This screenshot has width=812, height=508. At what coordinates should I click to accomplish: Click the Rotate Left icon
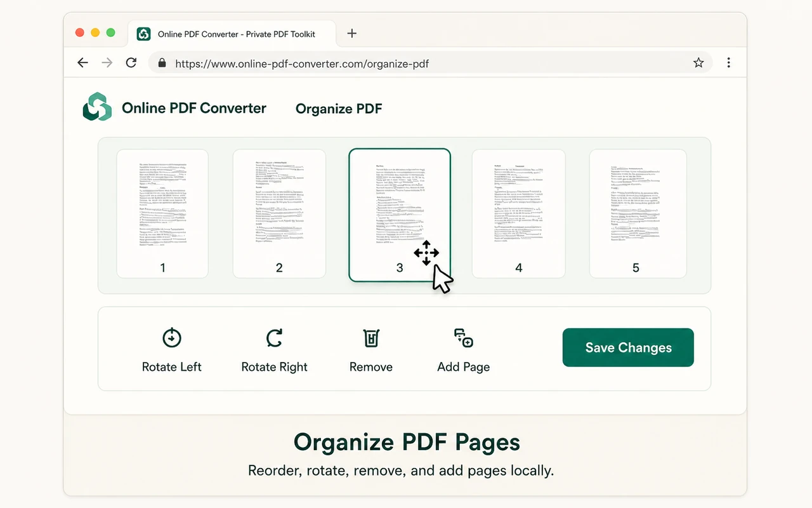coord(172,338)
